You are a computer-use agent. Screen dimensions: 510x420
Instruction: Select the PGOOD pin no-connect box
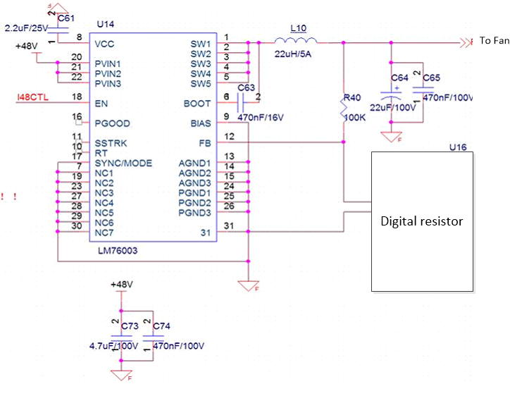coord(78,123)
